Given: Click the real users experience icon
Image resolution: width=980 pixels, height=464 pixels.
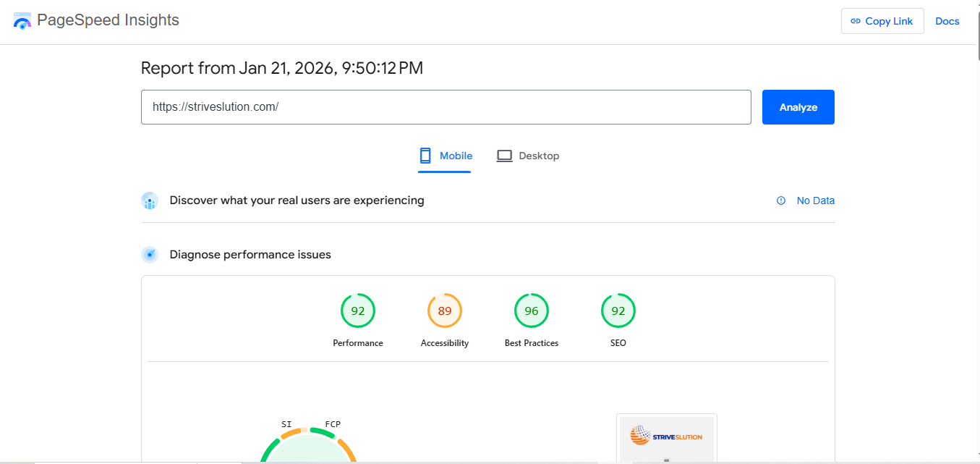Looking at the screenshot, I should (x=150, y=201).
